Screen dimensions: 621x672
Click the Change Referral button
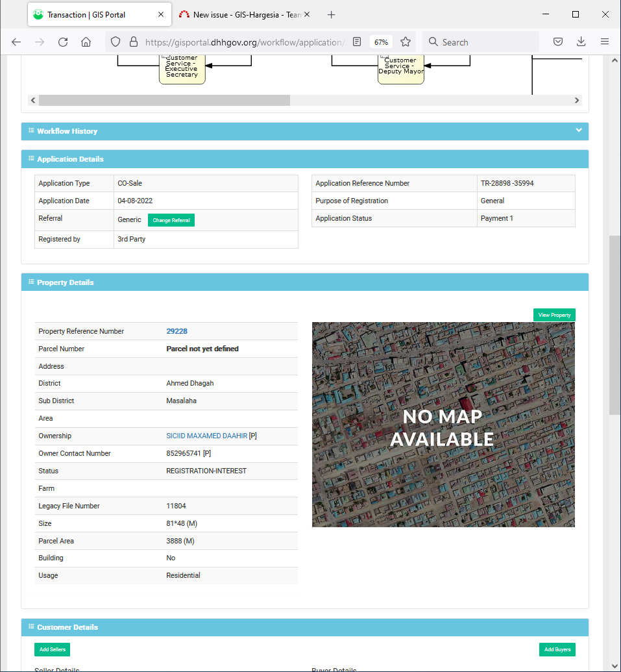(171, 220)
